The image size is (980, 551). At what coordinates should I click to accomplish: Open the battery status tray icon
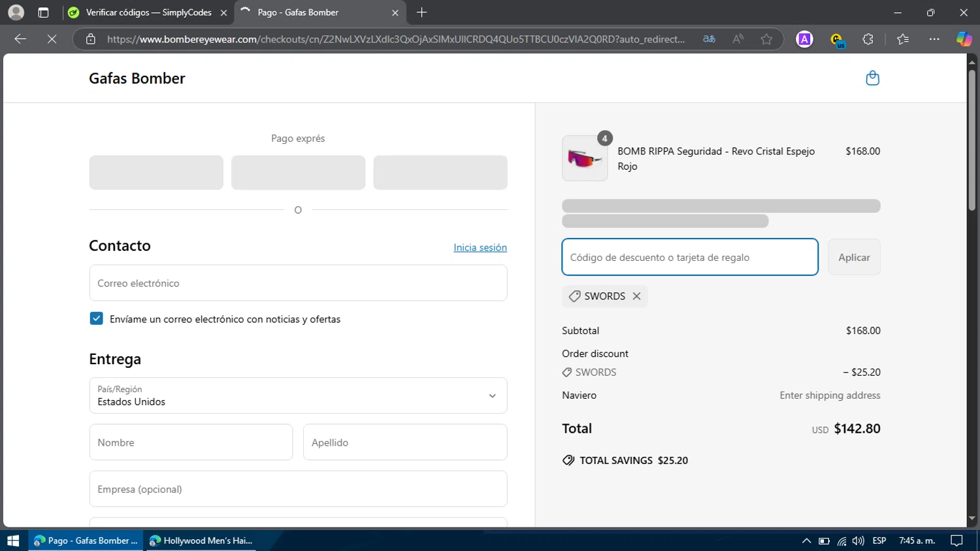click(824, 541)
